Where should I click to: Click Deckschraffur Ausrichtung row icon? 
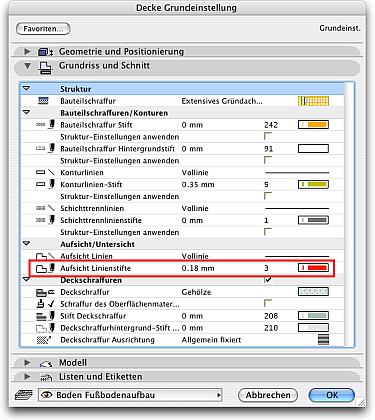click(43, 340)
